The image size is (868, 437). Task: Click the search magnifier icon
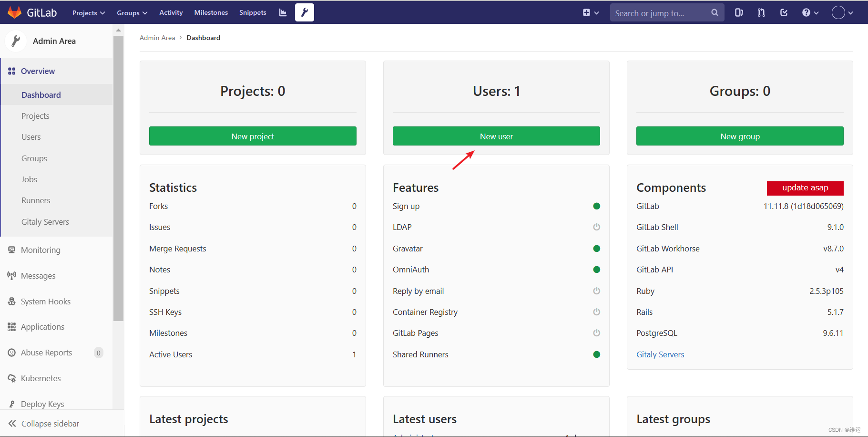point(715,13)
